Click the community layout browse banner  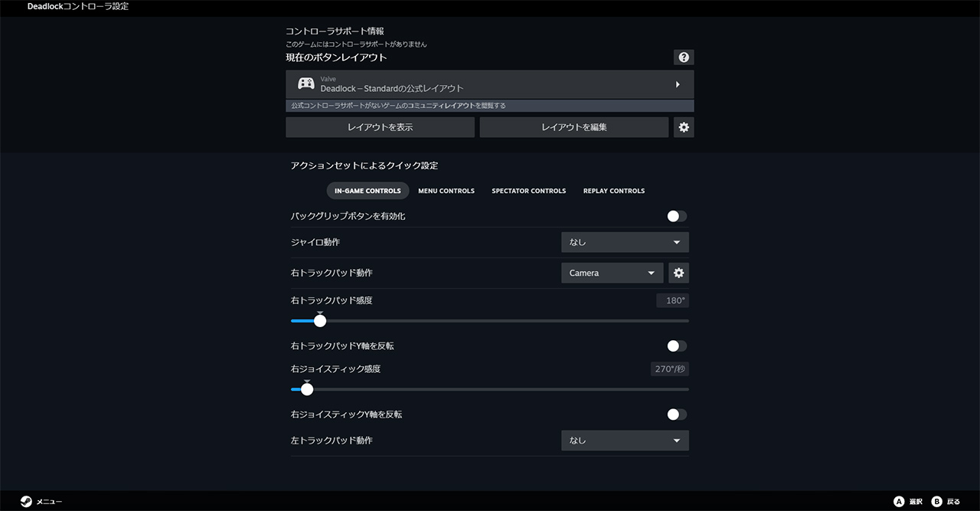[x=489, y=106]
